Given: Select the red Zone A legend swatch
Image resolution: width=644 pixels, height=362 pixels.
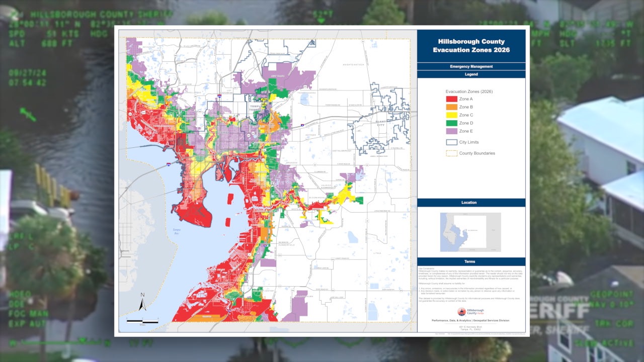Looking at the screenshot, I should 451,99.
